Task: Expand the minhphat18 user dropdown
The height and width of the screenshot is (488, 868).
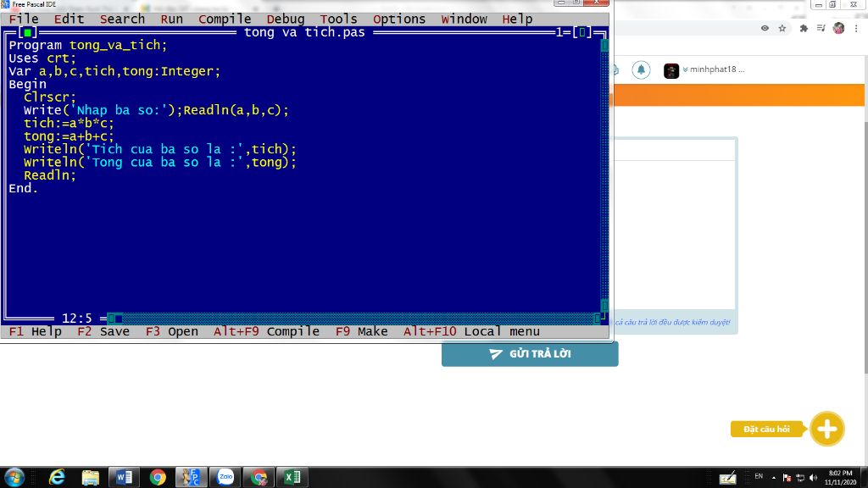Action: (x=715, y=69)
